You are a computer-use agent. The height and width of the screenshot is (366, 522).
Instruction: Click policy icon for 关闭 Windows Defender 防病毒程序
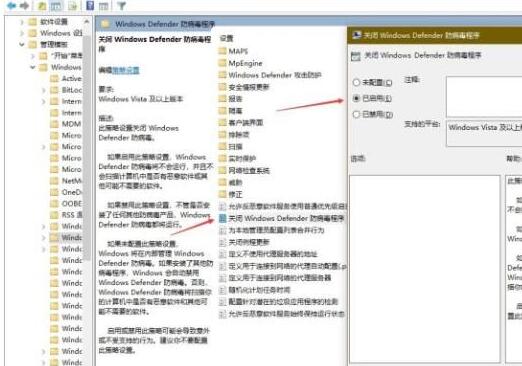coord(222,218)
